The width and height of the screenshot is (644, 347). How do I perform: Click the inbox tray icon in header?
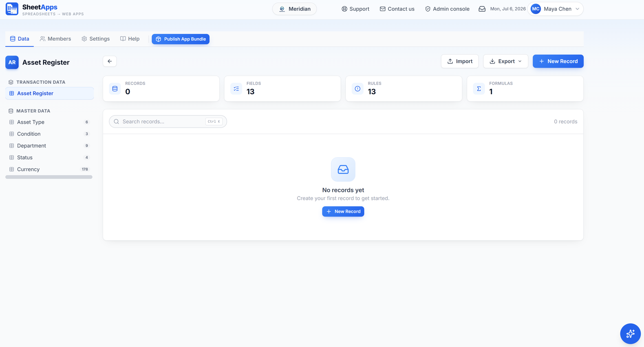(482, 9)
